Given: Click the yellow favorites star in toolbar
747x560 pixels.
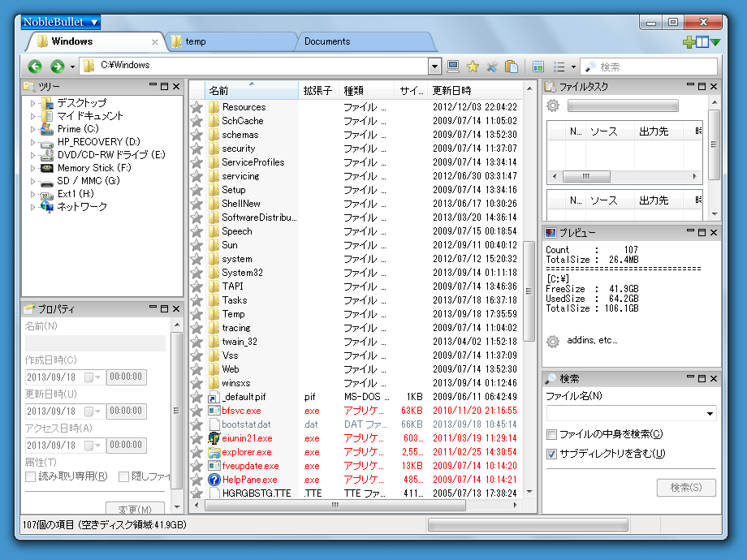Looking at the screenshot, I should tap(473, 67).
